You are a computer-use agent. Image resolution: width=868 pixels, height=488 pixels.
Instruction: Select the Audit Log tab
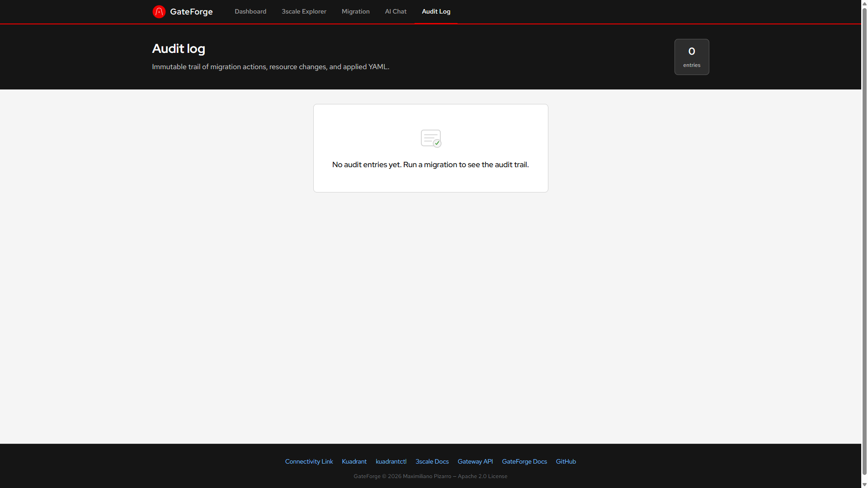pos(436,12)
